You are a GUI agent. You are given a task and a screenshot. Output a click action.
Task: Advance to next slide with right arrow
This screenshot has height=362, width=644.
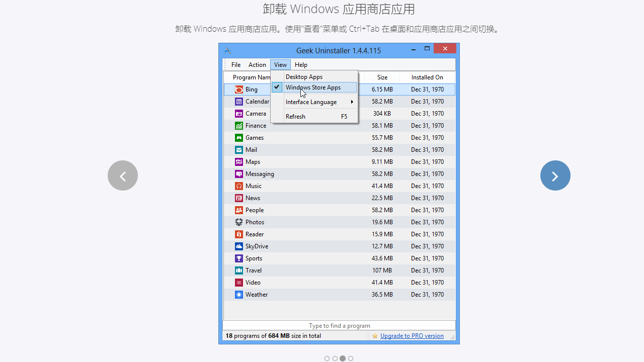click(x=555, y=175)
